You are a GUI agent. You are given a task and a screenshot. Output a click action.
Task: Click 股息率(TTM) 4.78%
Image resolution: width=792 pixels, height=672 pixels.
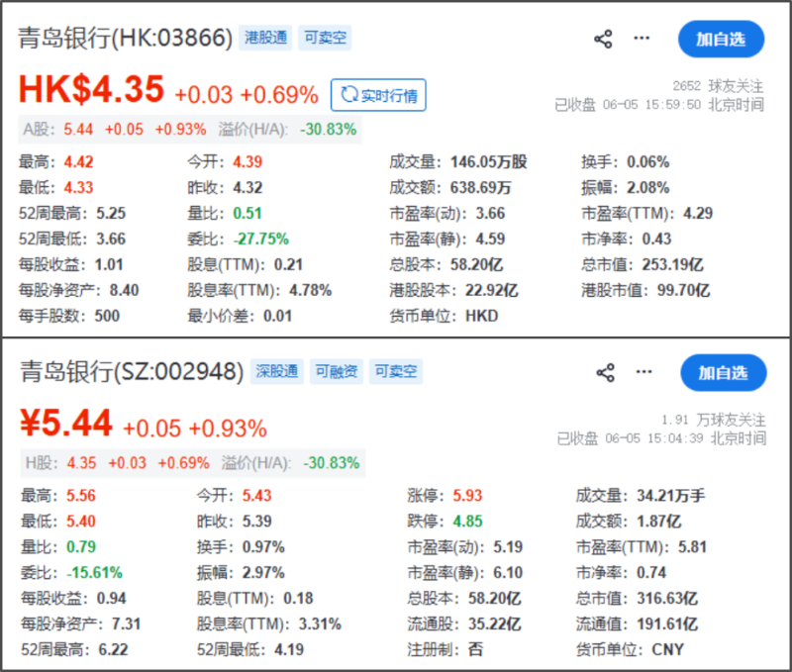click(259, 291)
